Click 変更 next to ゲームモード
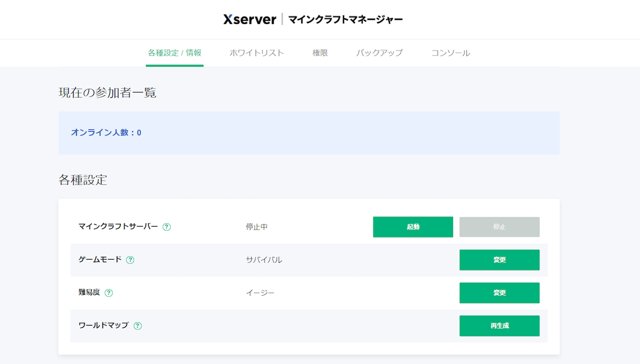 (499, 260)
